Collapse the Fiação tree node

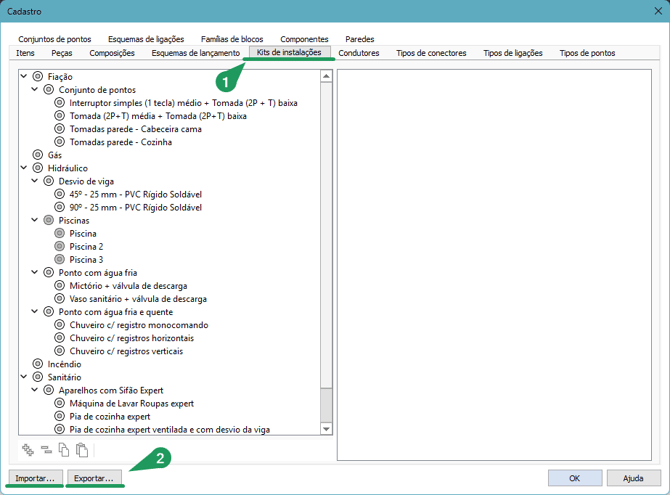tap(25, 76)
